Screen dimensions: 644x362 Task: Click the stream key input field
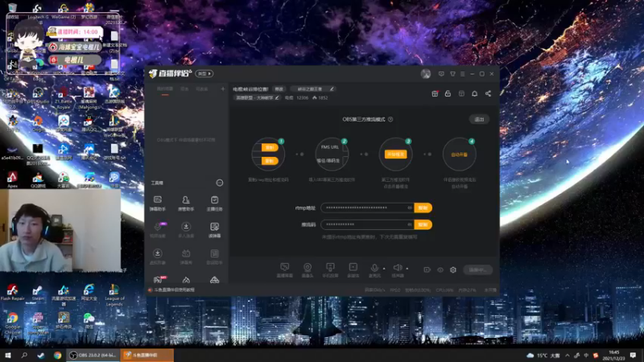pyautogui.click(x=367, y=224)
